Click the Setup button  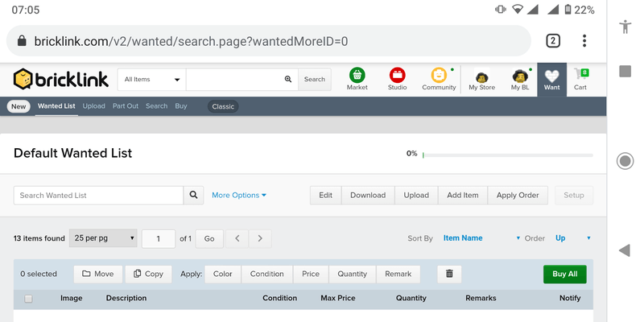[574, 195]
